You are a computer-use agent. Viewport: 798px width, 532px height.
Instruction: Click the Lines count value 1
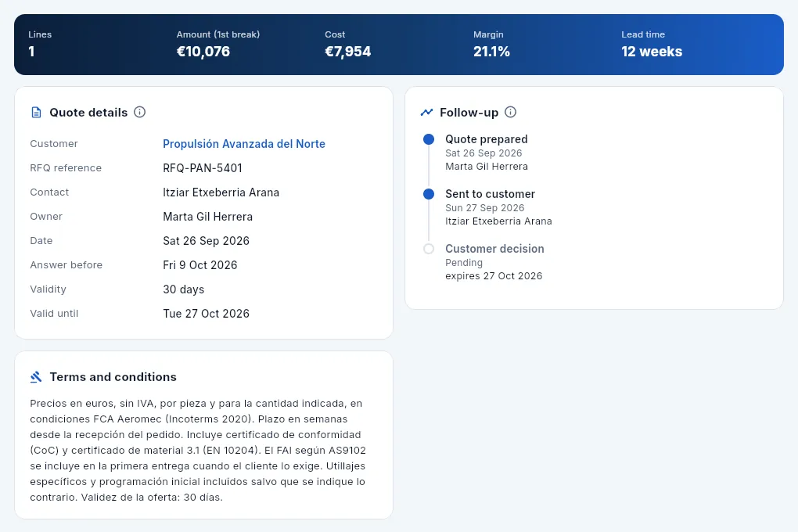[x=31, y=52]
